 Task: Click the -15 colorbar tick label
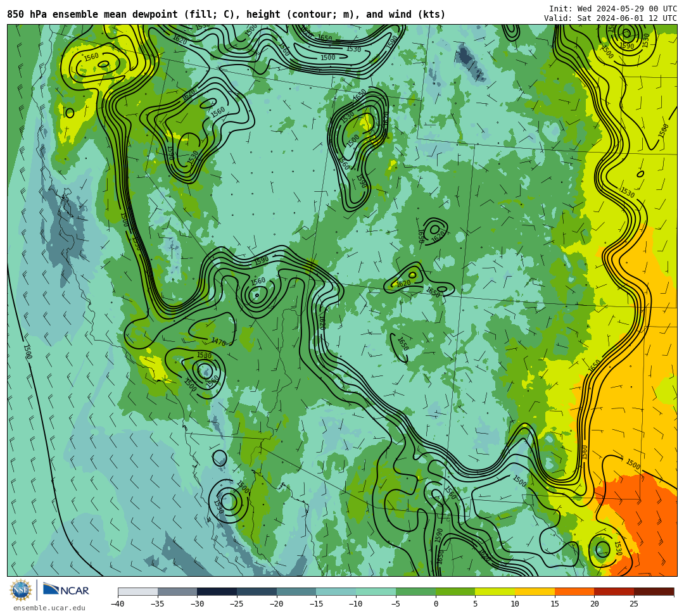coord(316,604)
